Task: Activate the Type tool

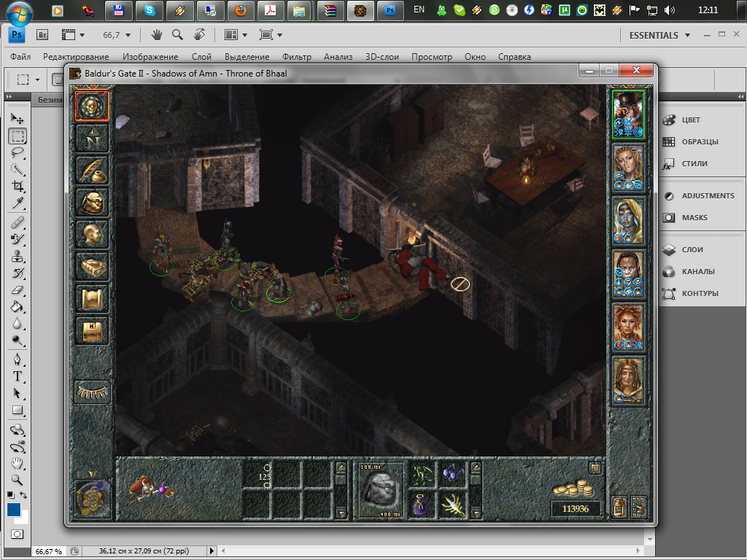Action: 18,376
